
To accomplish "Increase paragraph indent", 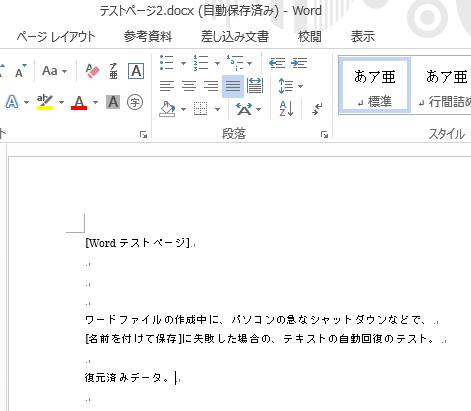I will coord(299,63).
